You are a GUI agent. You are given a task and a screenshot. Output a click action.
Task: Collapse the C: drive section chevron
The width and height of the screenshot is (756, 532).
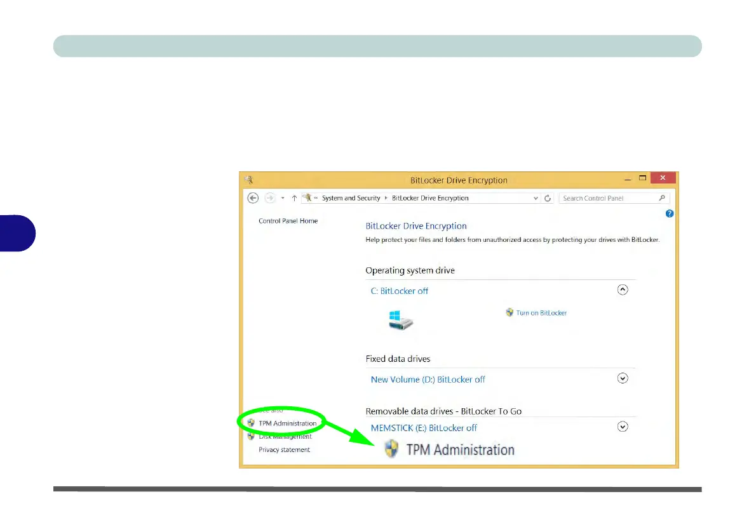[x=623, y=289]
